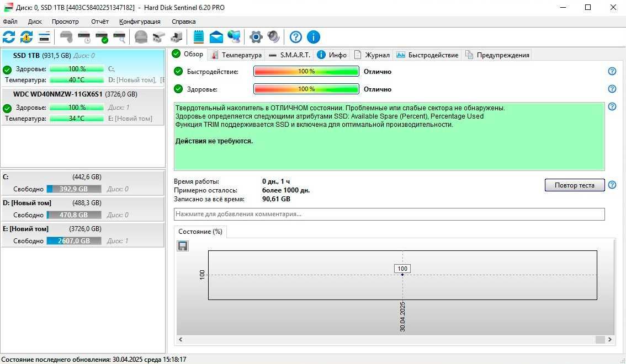The height and width of the screenshot is (364, 626).
Task: Switch to the Температура tab
Action: [236, 55]
